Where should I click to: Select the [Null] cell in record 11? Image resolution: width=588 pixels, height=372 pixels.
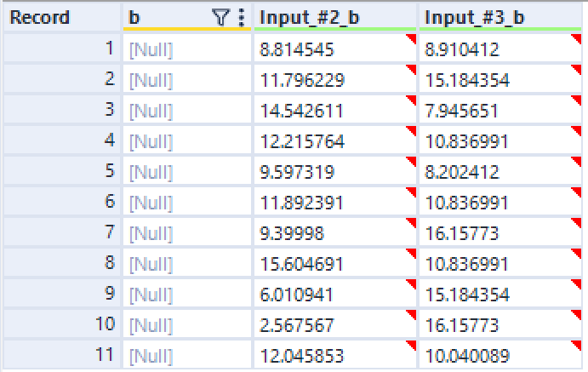click(187, 355)
